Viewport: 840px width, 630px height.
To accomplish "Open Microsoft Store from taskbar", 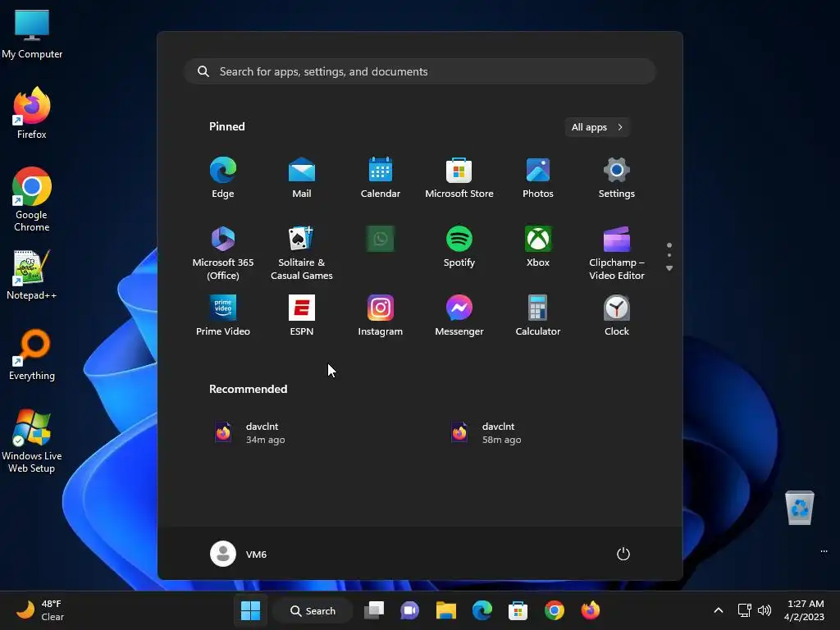I will (x=518, y=610).
